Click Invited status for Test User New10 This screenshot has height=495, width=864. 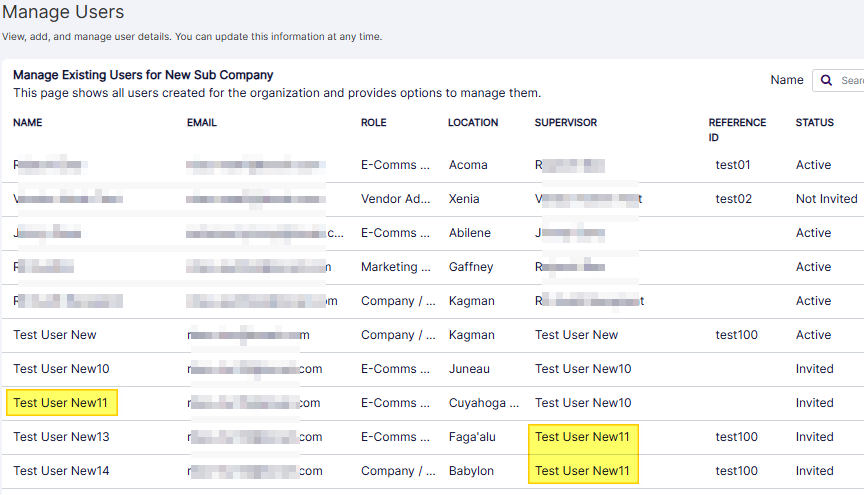[x=814, y=369]
